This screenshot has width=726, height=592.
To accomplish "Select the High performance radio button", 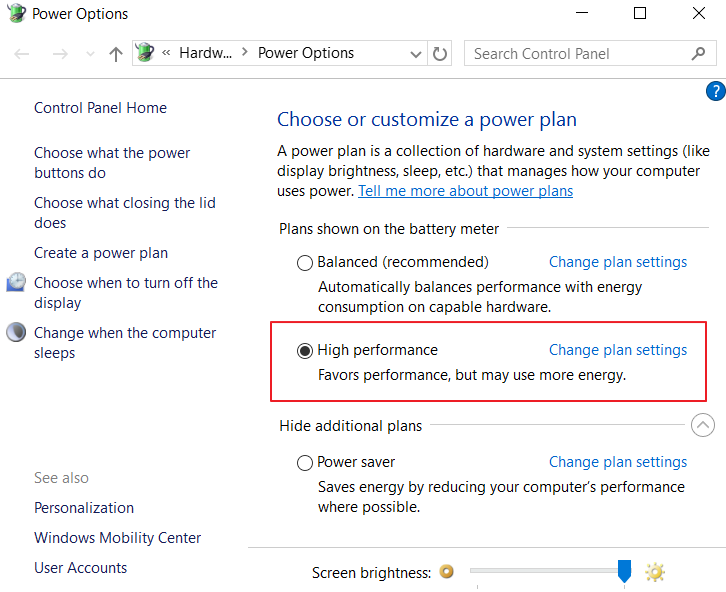I will coord(305,351).
